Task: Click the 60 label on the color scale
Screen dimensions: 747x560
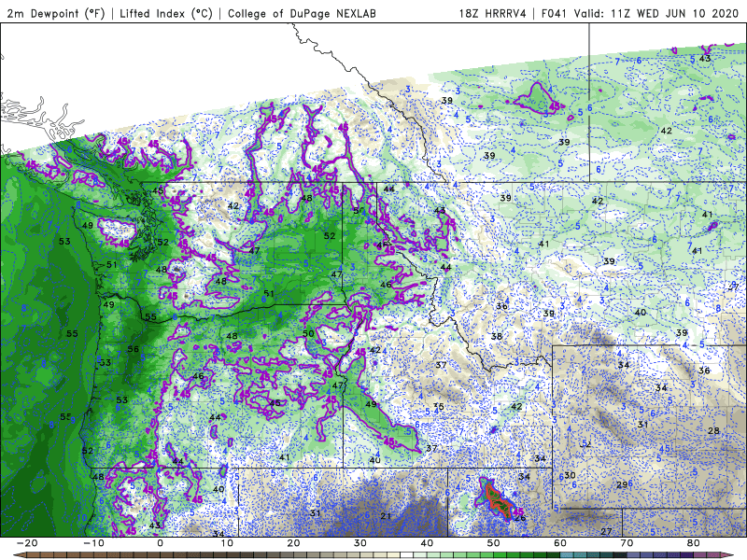Action: click(x=560, y=543)
